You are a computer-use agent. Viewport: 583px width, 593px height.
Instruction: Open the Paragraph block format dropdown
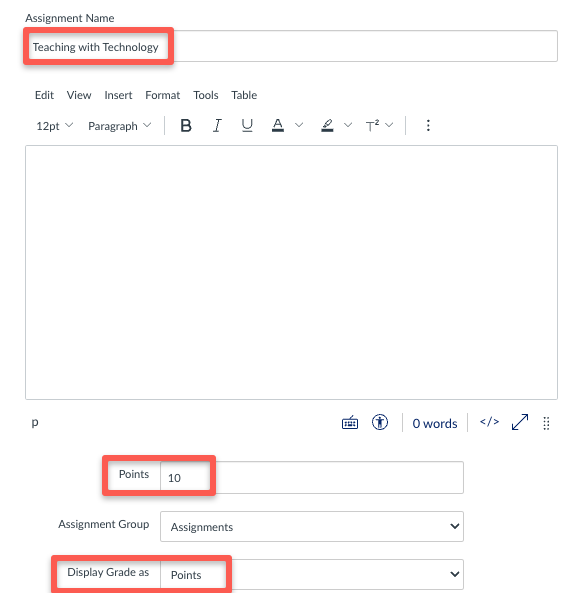click(x=119, y=126)
